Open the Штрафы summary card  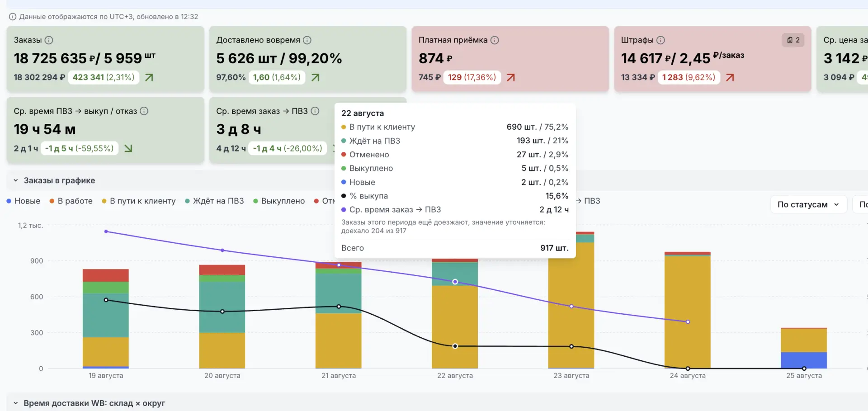pos(712,59)
